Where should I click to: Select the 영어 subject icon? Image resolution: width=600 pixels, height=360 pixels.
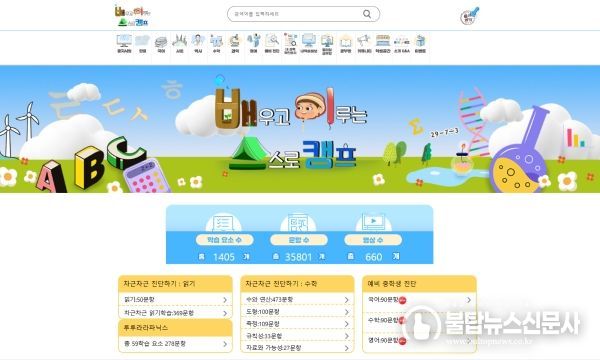click(253, 44)
